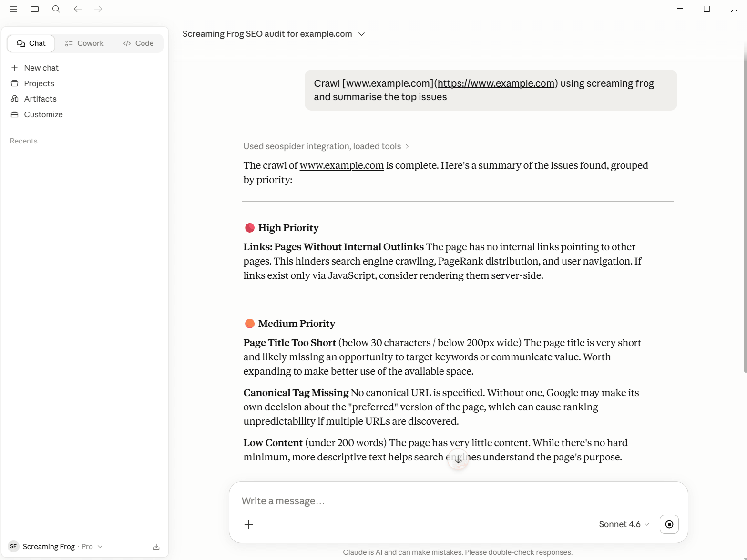The height and width of the screenshot is (560, 747).
Task: Click the plus attachment icon
Action: tap(249, 525)
